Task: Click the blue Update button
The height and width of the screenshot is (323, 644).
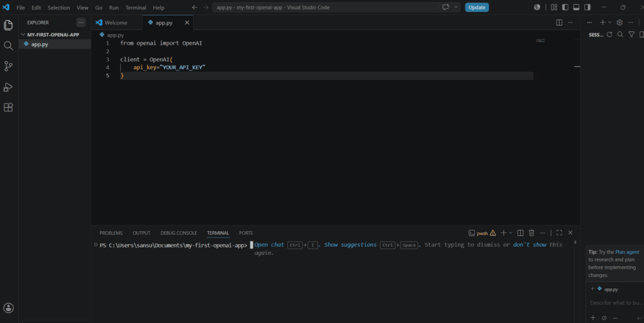Action: coord(477,8)
